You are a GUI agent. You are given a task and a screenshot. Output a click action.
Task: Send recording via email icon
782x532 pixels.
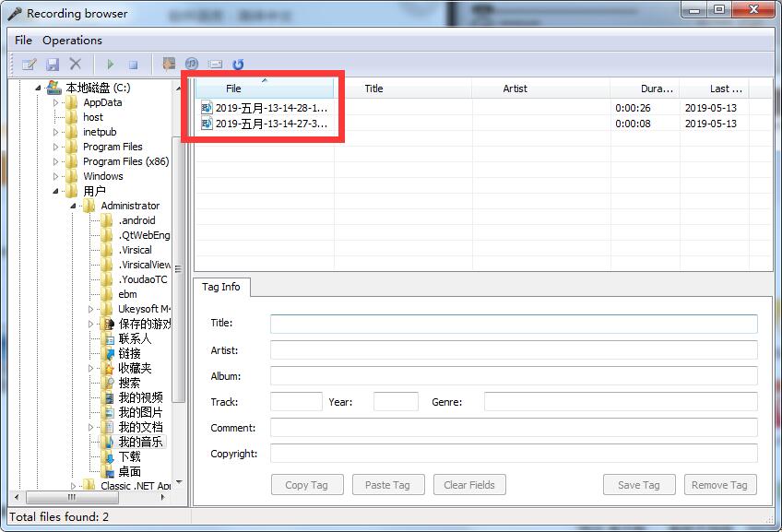215,64
